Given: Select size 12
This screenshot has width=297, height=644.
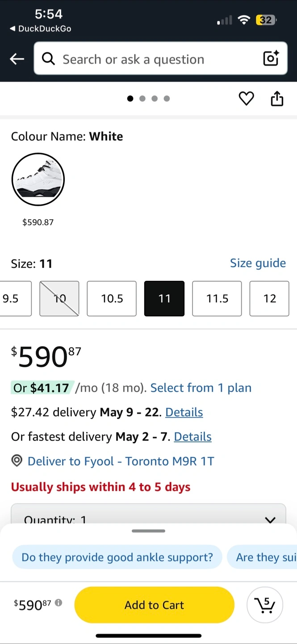Looking at the screenshot, I should tap(269, 298).
